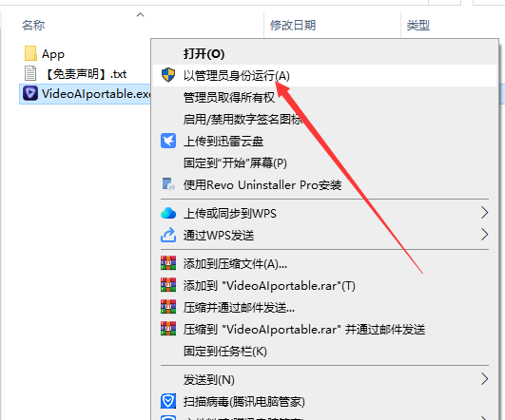Screen dimensions: 505x420
Task: Sort files by 名称 column header
Action: (33, 25)
